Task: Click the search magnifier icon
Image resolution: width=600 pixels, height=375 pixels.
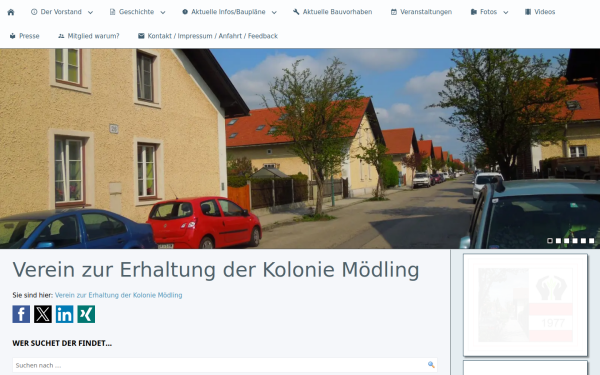Action: click(431, 365)
